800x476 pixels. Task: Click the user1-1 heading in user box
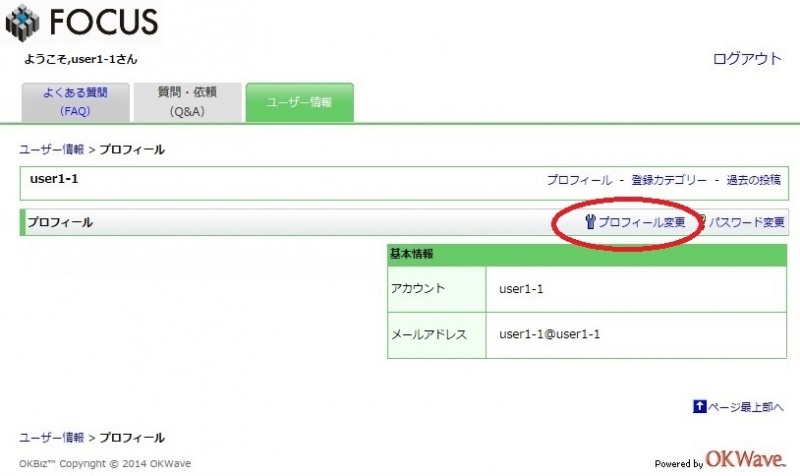pyautogui.click(x=54, y=179)
